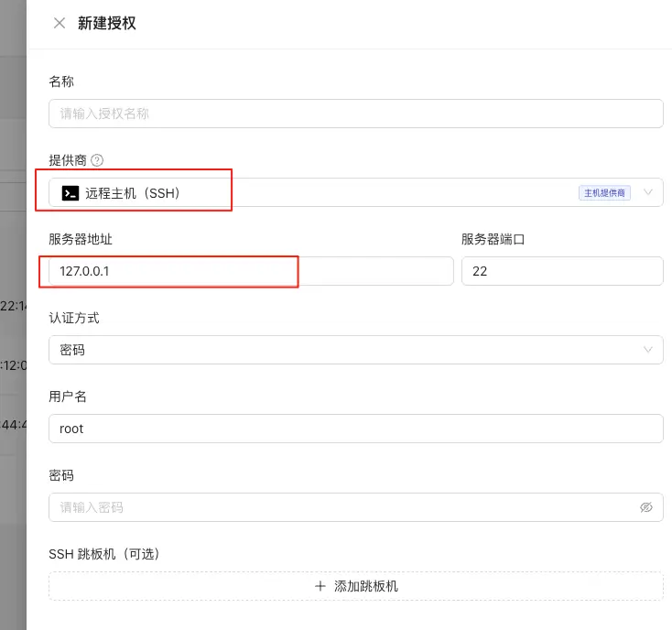This screenshot has height=630, width=672.
Task: Click the 认证方式 field label
Action: click(73, 318)
